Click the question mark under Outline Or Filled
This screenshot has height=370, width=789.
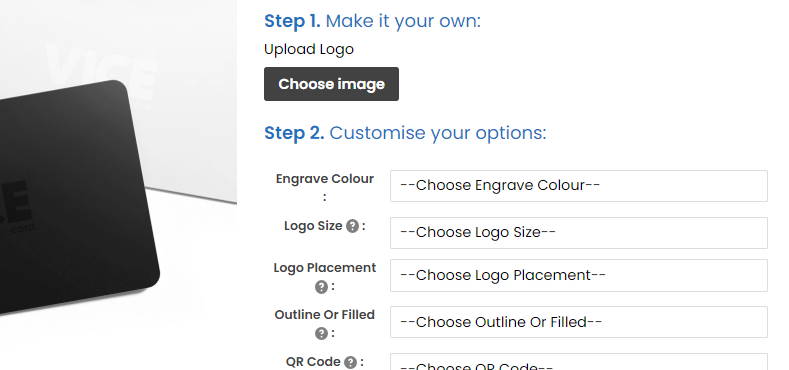coord(321,333)
